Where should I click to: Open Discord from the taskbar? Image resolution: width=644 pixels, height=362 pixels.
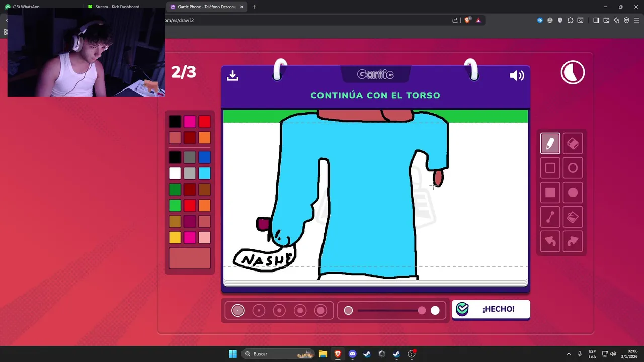coord(352,354)
